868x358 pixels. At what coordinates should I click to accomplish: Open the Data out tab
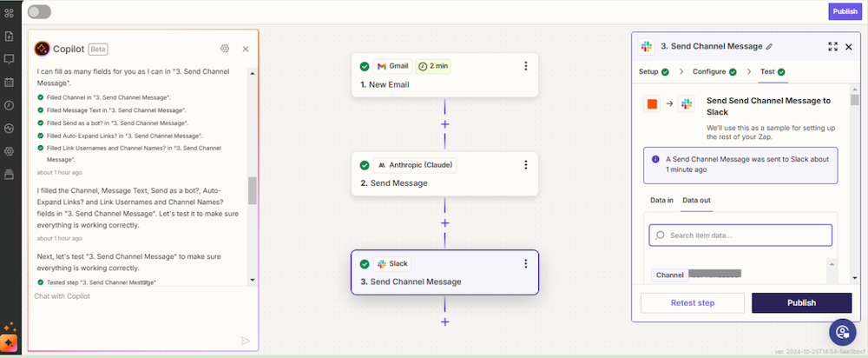click(x=696, y=201)
